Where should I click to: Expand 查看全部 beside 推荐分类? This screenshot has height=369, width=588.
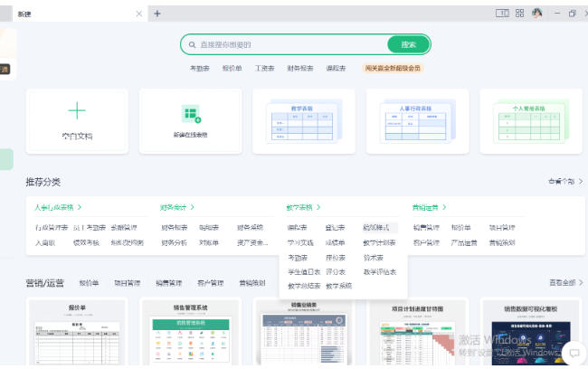[565, 182]
